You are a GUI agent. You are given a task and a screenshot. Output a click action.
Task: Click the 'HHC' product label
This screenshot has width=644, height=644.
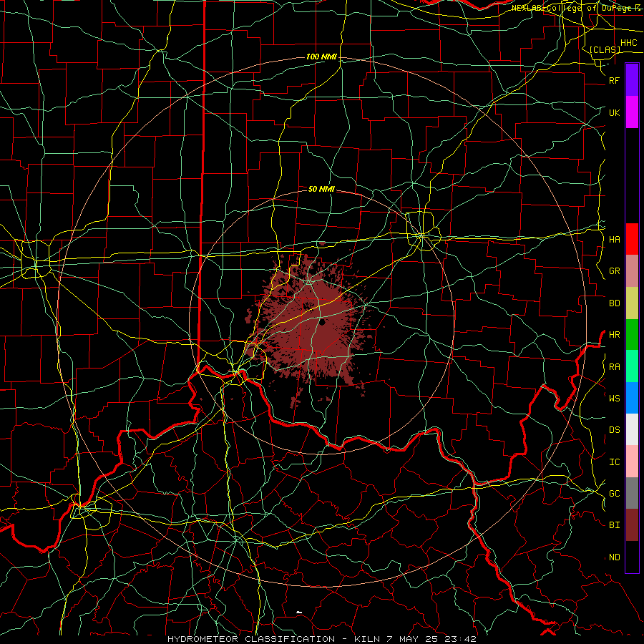click(x=629, y=43)
